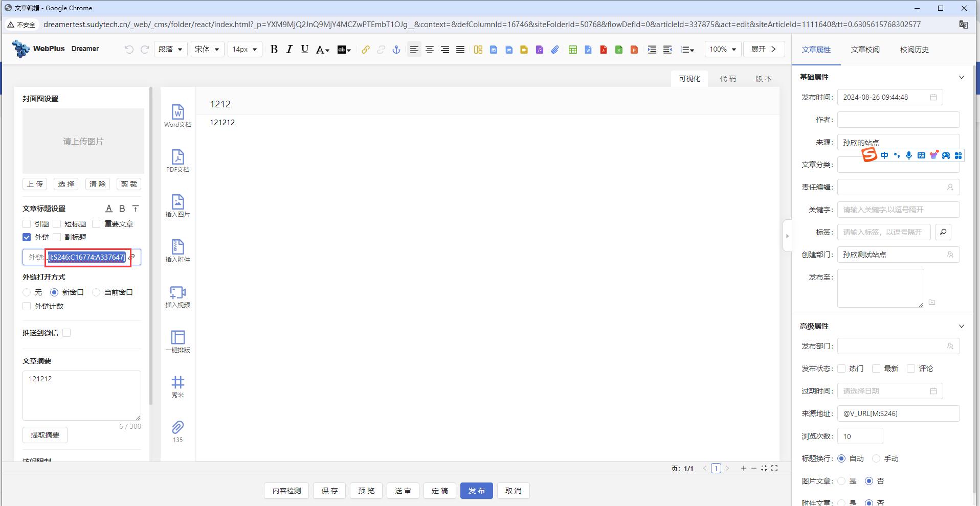
Task: Enable the 短标题 checkbox
Action: (57, 224)
